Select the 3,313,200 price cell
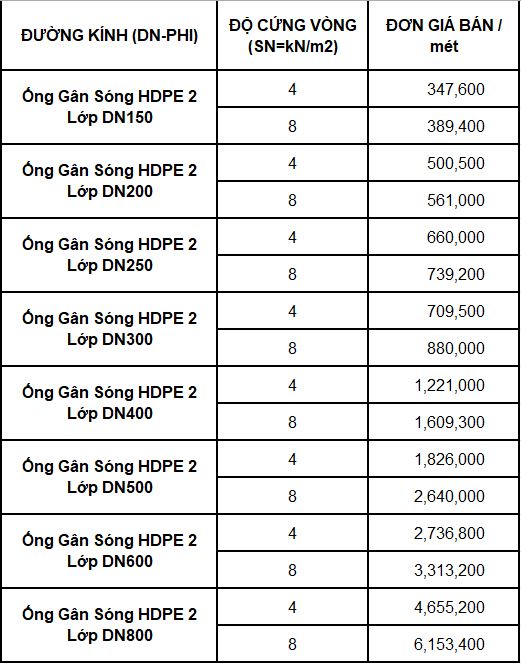521x663 pixels. [444, 570]
